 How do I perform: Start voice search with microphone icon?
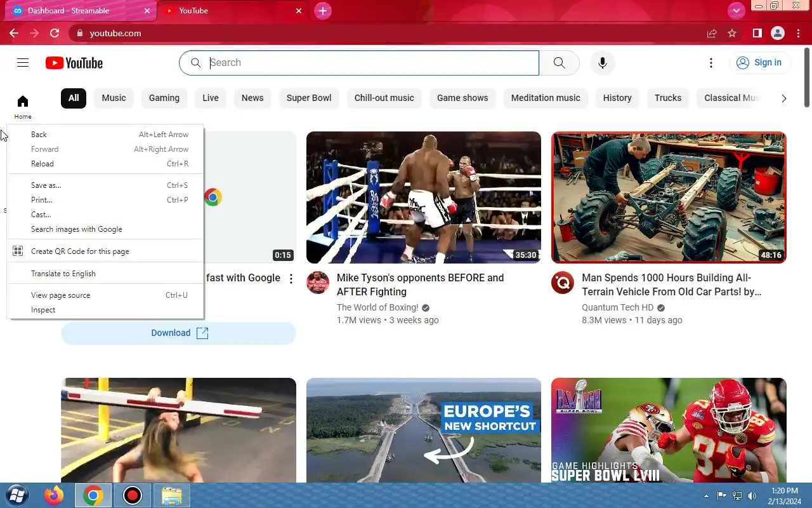603,63
